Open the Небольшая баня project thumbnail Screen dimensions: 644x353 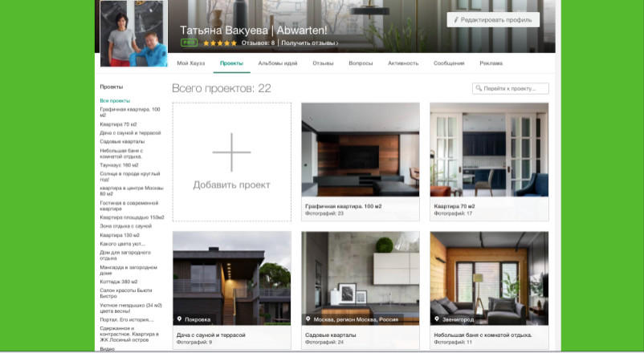(489, 278)
